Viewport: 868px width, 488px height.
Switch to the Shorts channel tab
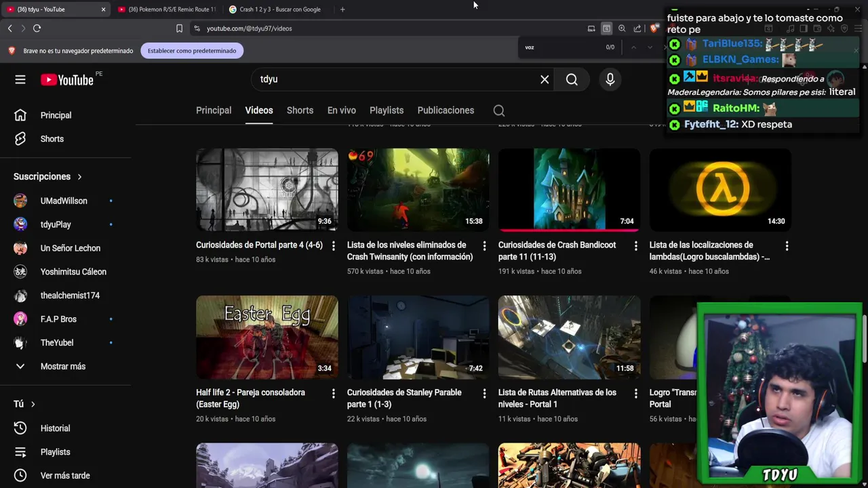(x=300, y=110)
